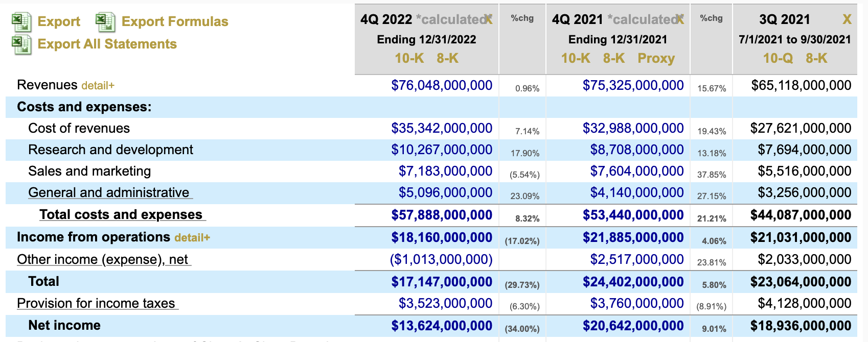Open the 8-K filing for 4Q 2022
The width and height of the screenshot is (868, 342).
click(447, 58)
